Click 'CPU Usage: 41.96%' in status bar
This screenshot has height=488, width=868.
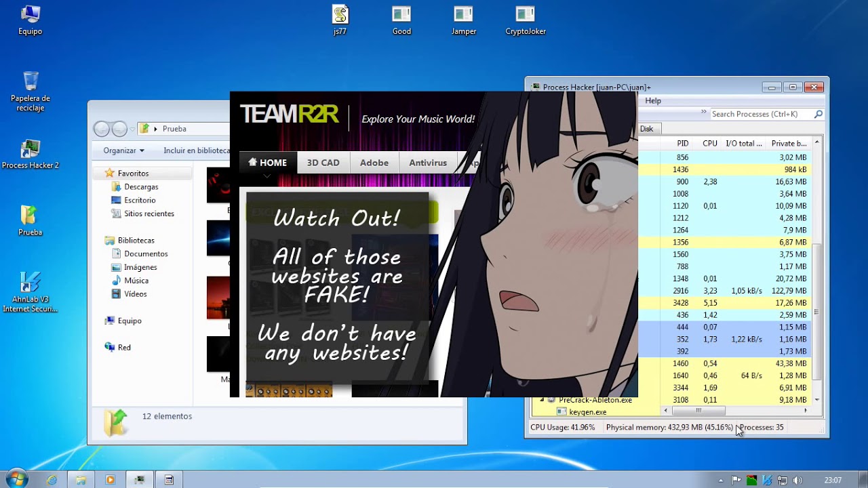tap(563, 428)
